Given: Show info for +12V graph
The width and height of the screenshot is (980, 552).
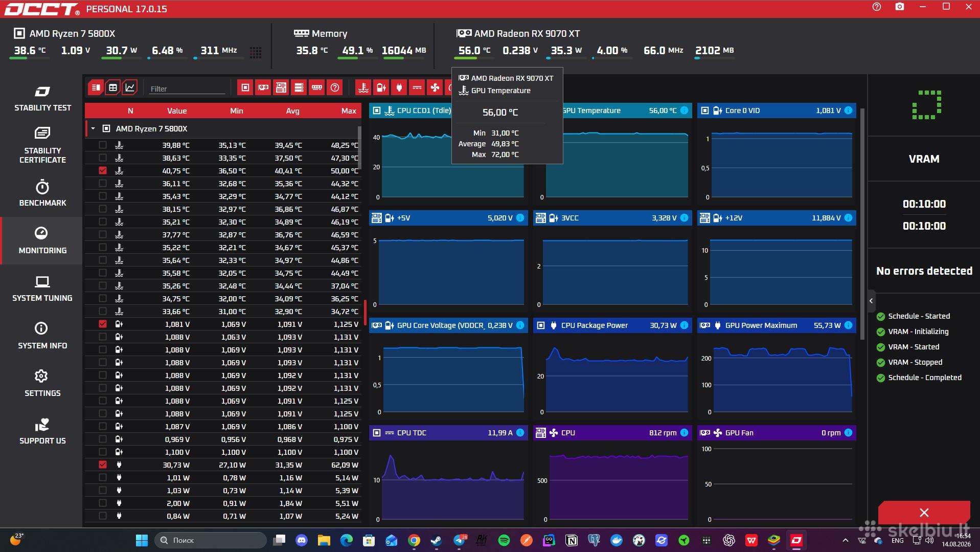Looking at the screenshot, I should click(848, 218).
